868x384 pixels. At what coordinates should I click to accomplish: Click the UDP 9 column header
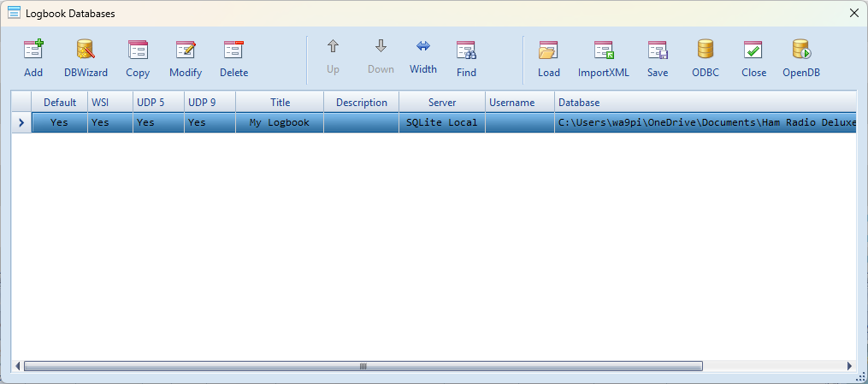(210, 103)
